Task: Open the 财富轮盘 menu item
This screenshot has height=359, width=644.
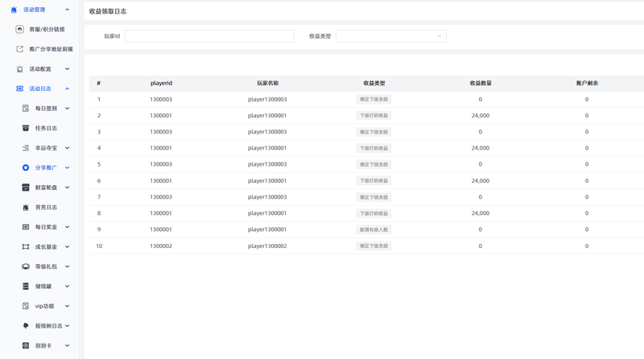Action: [x=45, y=188]
